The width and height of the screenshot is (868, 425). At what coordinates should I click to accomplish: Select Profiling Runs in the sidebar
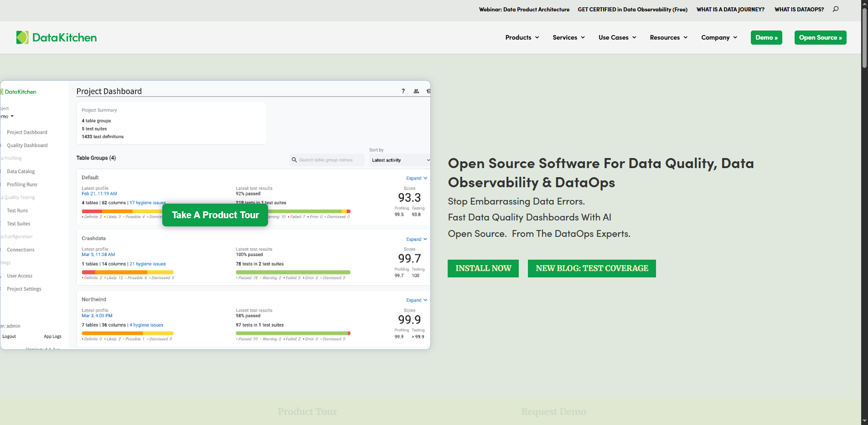click(22, 184)
